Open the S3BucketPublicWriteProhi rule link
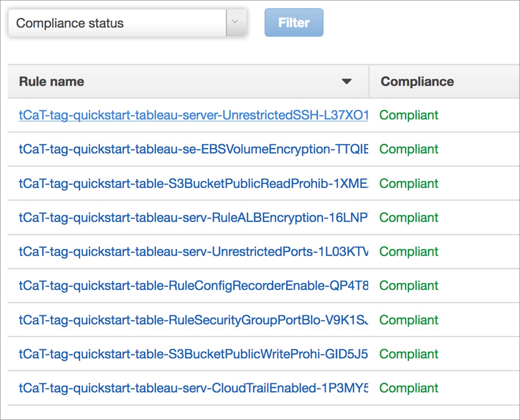This screenshot has height=420, width=520. tap(194, 354)
